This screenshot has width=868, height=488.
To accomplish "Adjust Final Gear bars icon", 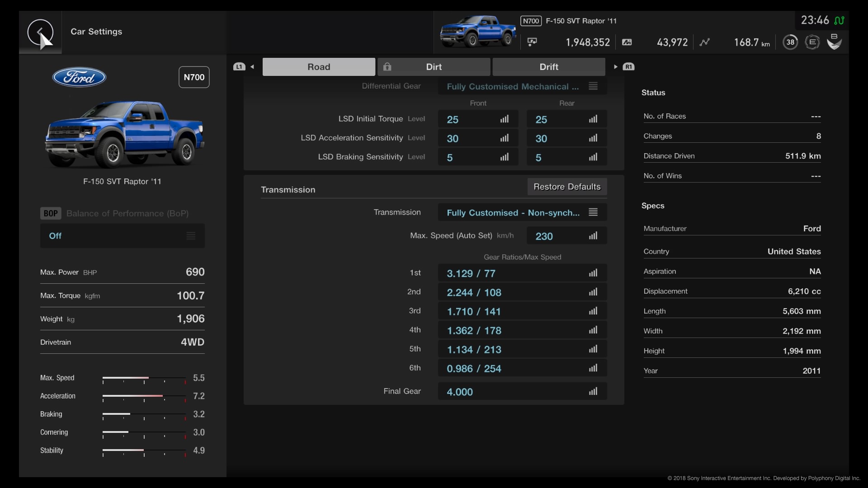I will [593, 391].
